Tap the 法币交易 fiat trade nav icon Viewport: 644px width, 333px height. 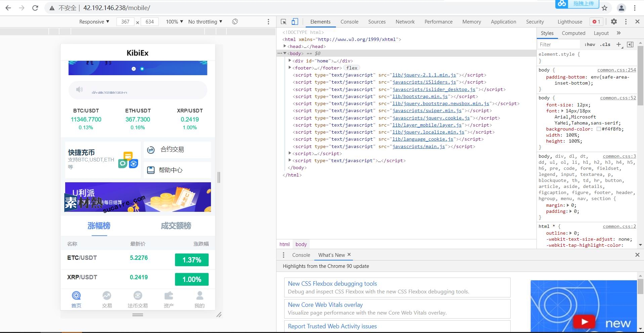pos(138,296)
